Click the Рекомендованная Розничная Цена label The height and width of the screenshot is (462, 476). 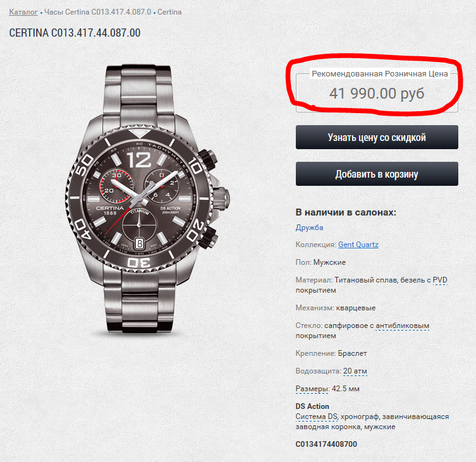pos(379,74)
